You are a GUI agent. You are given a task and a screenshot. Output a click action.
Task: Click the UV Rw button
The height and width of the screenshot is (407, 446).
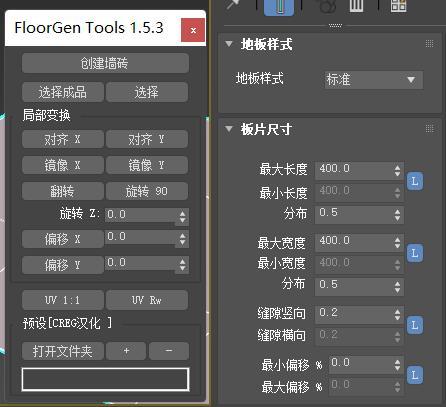pos(147,300)
